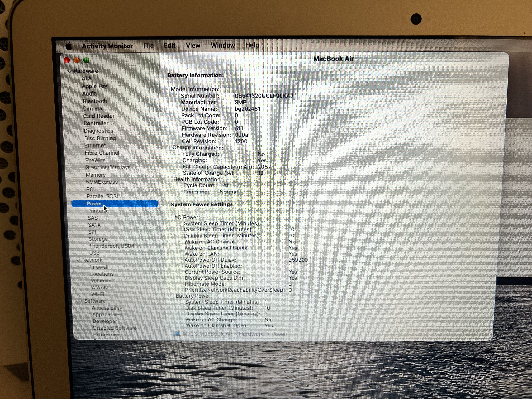Open the Activity Monitor application menu
532x399 pixels.
[x=107, y=46]
